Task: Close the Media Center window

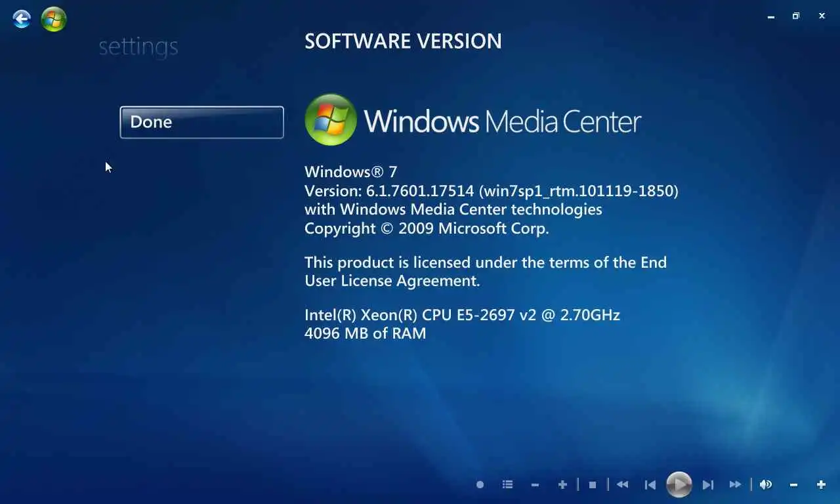Action: coord(822,16)
